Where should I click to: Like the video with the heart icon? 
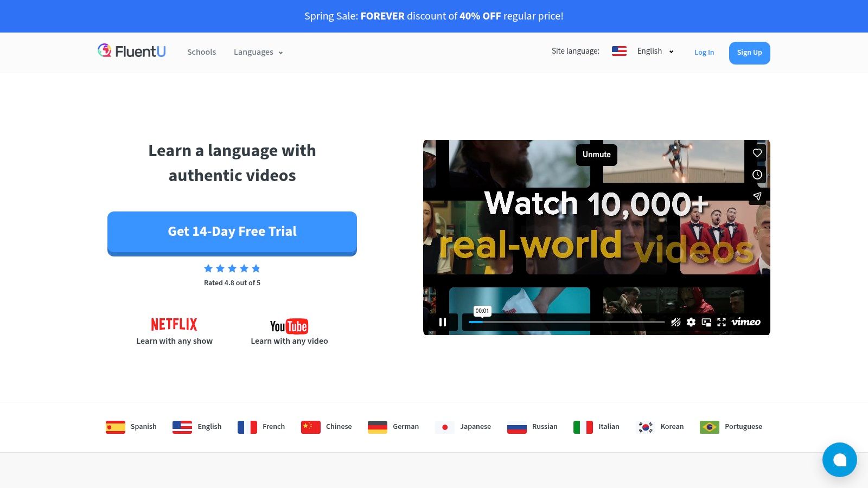pos(757,153)
